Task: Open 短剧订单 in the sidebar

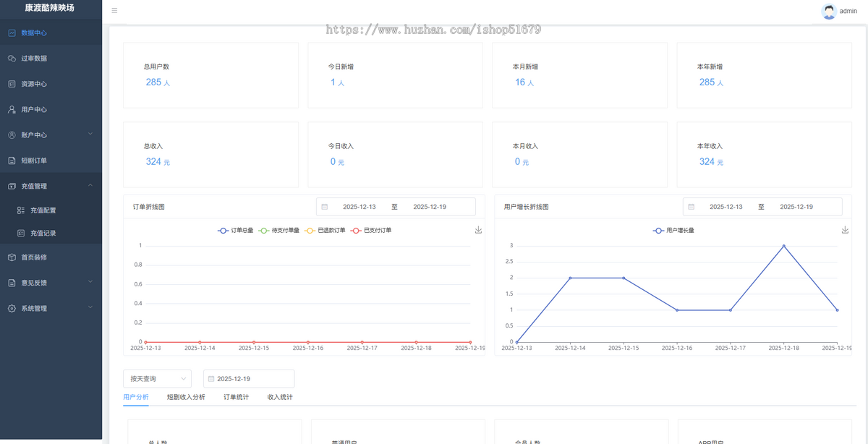Action: point(34,161)
